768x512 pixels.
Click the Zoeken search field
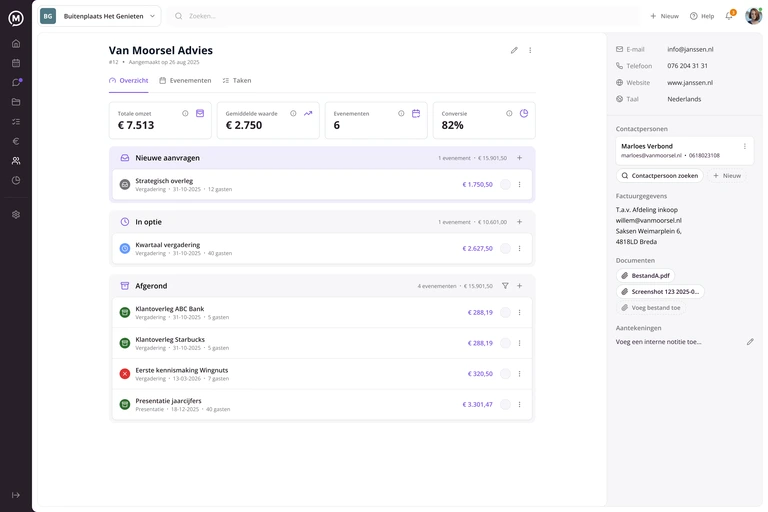[x=403, y=16]
